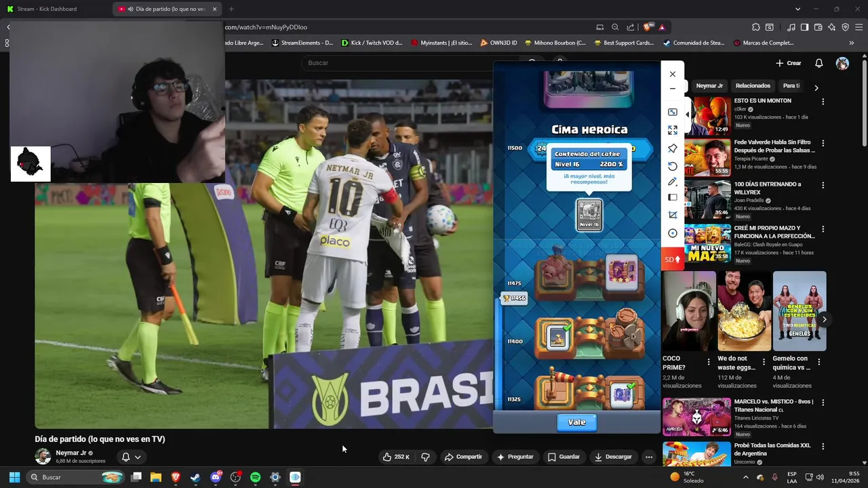Viewport: 868px width, 488px height.
Task: Save the video with Guardar
Action: click(x=564, y=457)
